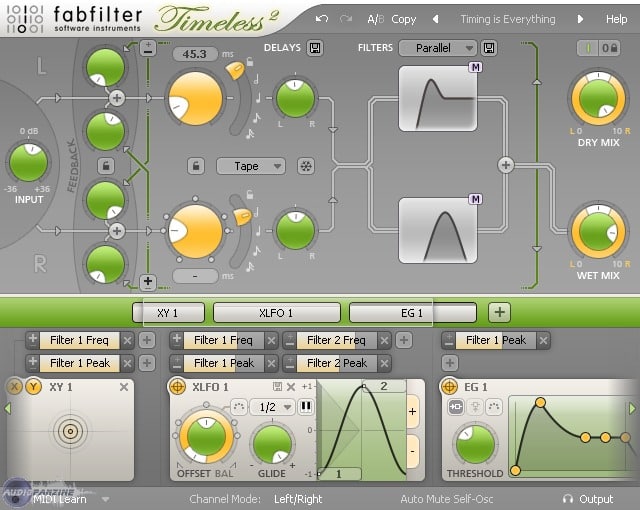Open the Parallel filter routing dropdown
Image resolution: width=640 pixels, height=510 pixels.
pyautogui.click(x=438, y=48)
